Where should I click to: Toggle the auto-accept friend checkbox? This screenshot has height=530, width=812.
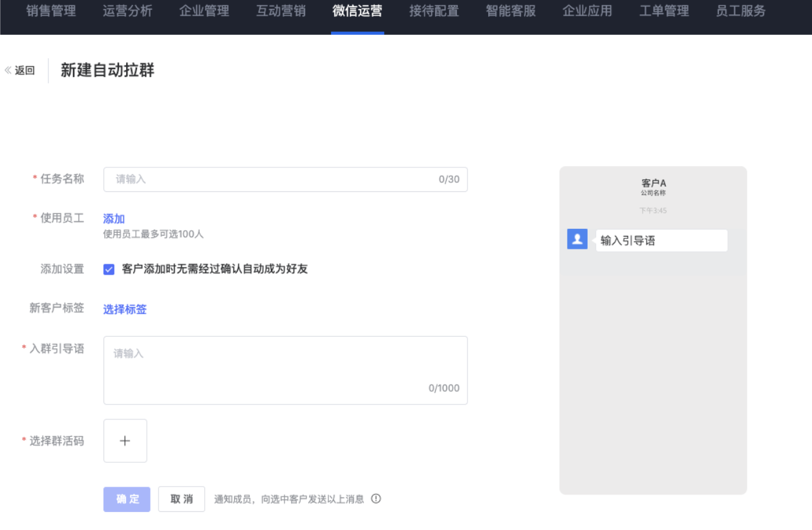click(x=109, y=270)
